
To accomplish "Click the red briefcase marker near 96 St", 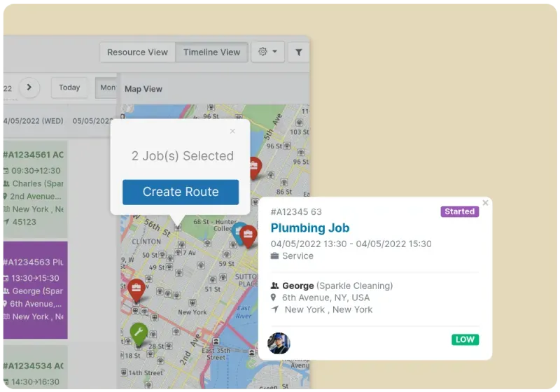I will click(x=254, y=167).
